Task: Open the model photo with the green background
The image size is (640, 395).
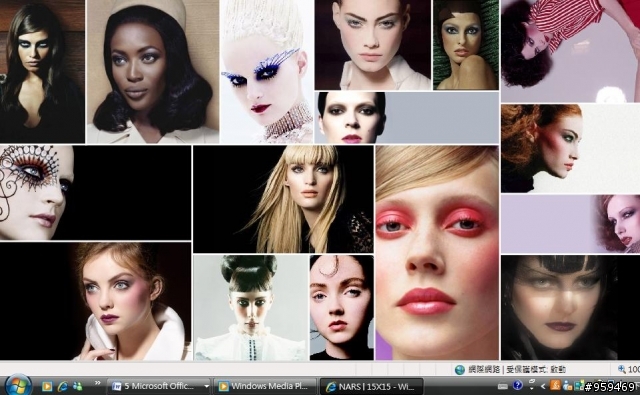Action: [466, 45]
